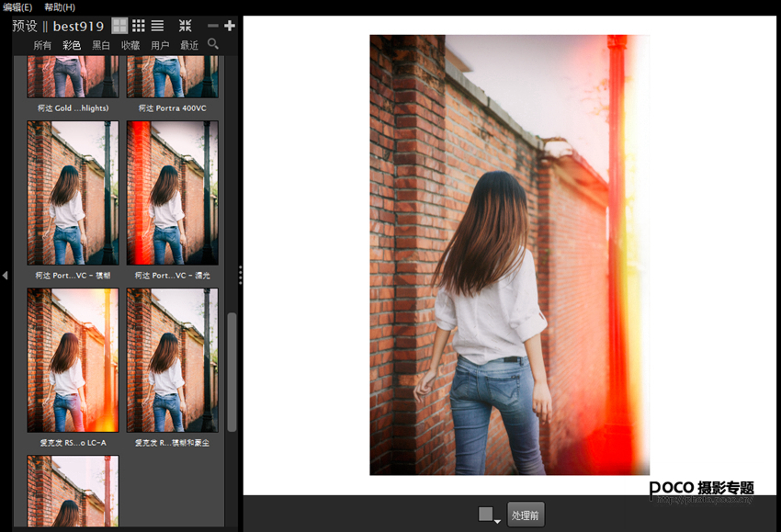Open the 编辑(E) menu

(18, 7)
